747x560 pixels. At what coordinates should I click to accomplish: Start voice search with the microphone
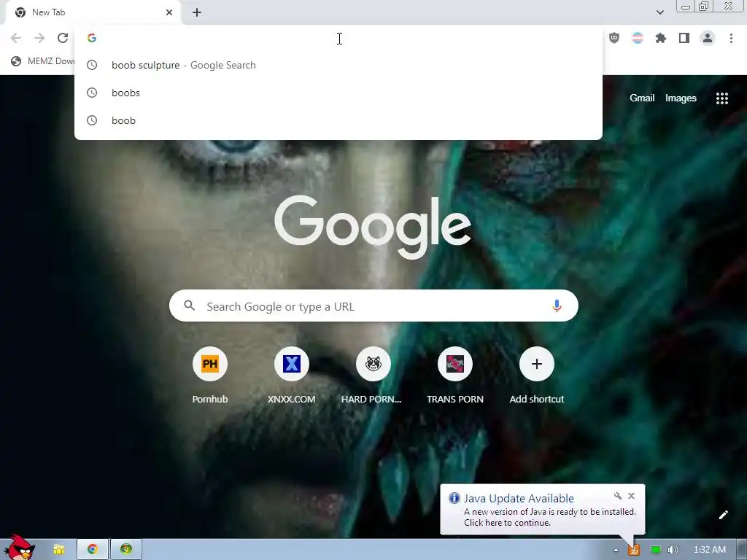[x=557, y=306]
